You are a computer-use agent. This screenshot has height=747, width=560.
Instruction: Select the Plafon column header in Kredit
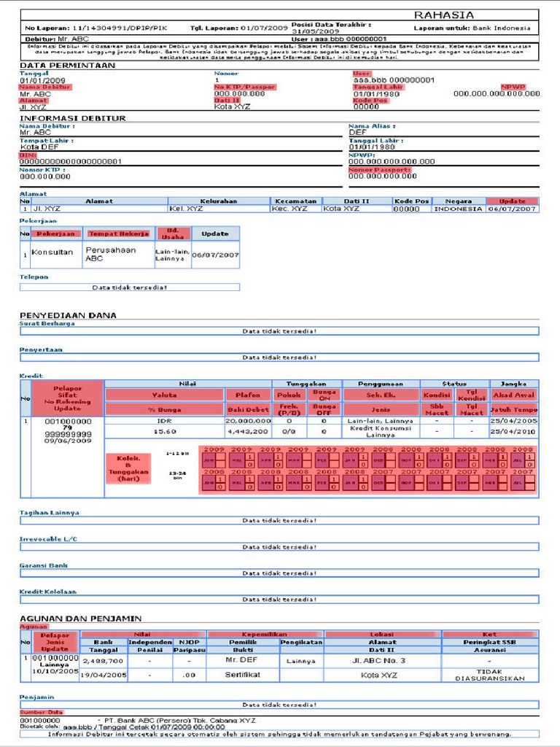click(x=248, y=395)
